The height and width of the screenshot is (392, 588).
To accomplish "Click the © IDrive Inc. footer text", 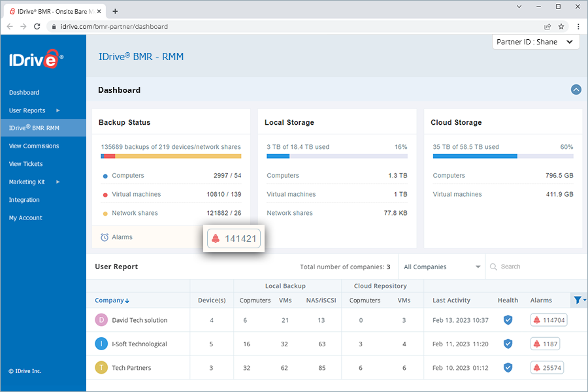I will coord(25,371).
